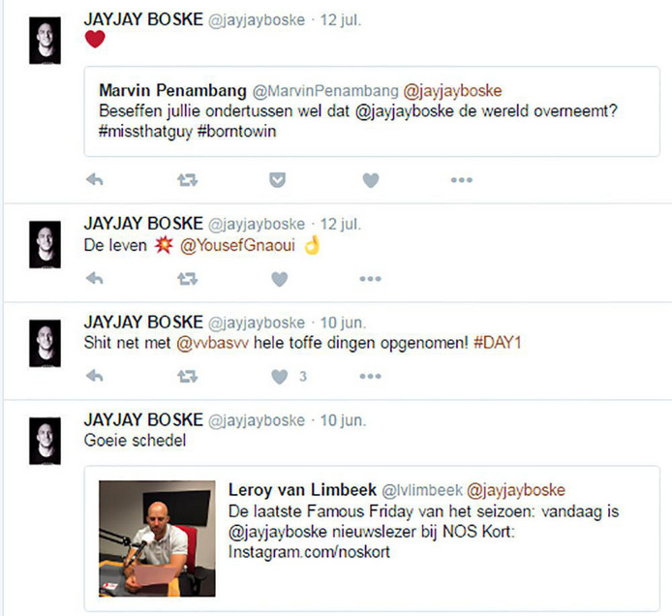This screenshot has height=616, width=672.
Task: Open more options on the #DAY1 tweet
Action: (370, 376)
